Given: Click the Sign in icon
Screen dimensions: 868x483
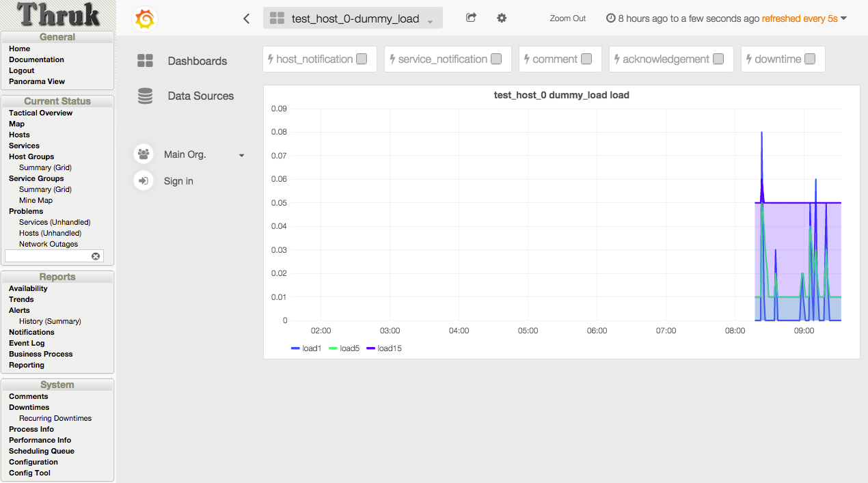Looking at the screenshot, I should pos(144,180).
